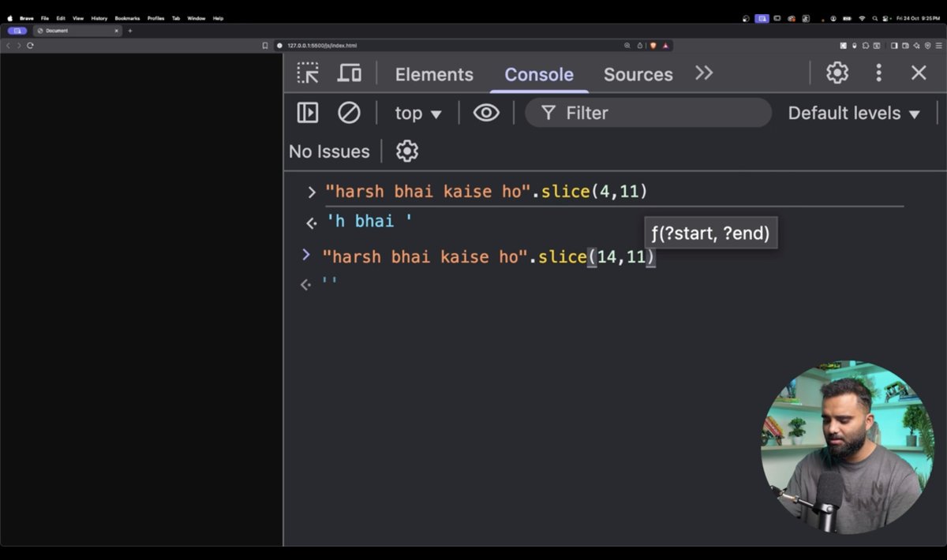The image size is (947, 560).
Task: Open the extensions puzzle icon
Action: (866, 46)
